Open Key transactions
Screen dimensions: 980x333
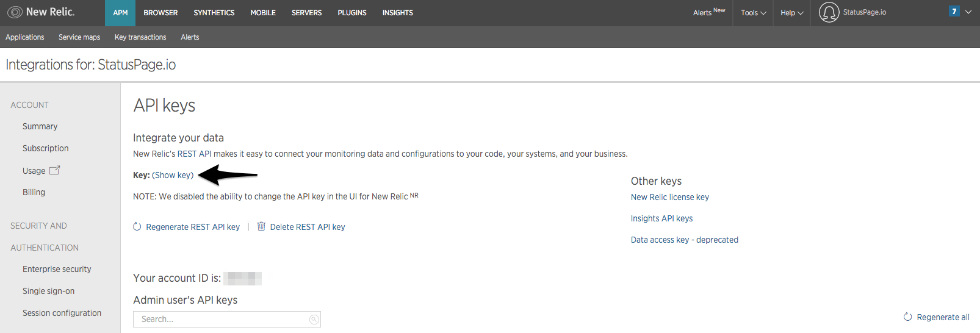[140, 37]
